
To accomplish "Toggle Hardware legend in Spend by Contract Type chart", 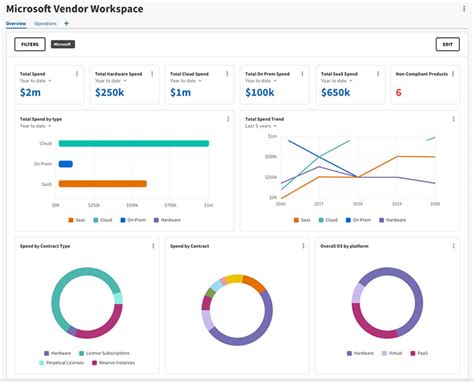I will (57, 353).
